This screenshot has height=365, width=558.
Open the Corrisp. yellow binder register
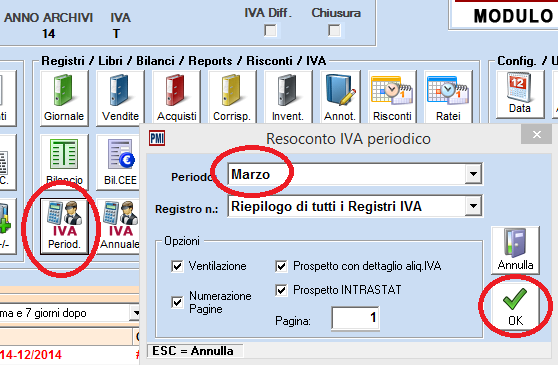tap(232, 97)
